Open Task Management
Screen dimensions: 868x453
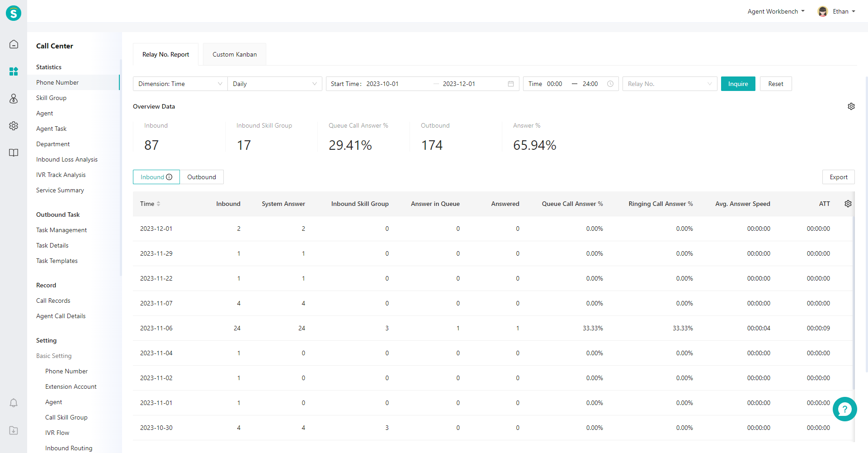coord(61,230)
